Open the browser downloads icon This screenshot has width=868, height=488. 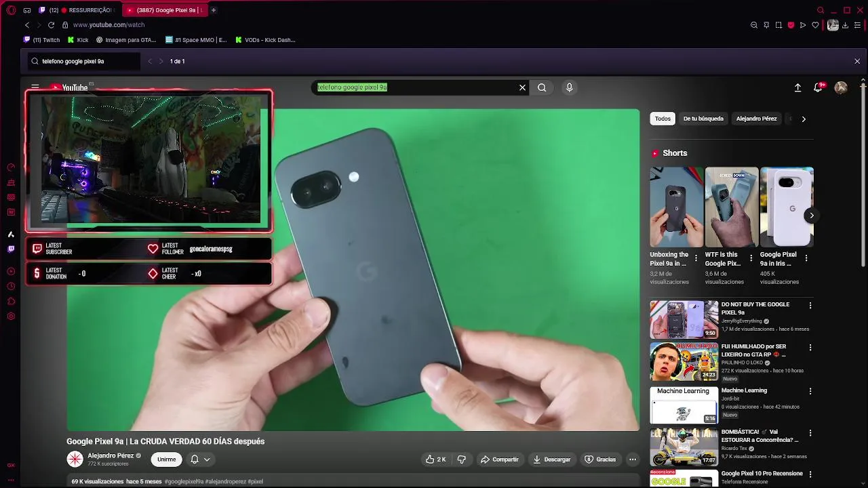(x=845, y=25)
